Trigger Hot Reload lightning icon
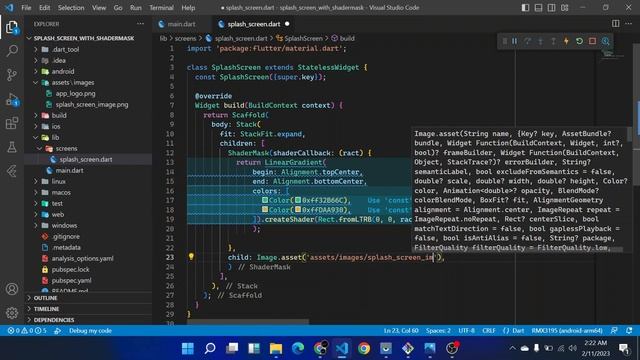 (x=567, y=41)
